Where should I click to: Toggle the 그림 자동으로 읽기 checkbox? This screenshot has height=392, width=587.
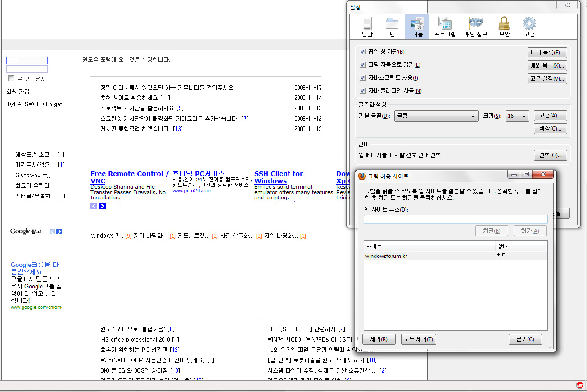click(362, 65)
